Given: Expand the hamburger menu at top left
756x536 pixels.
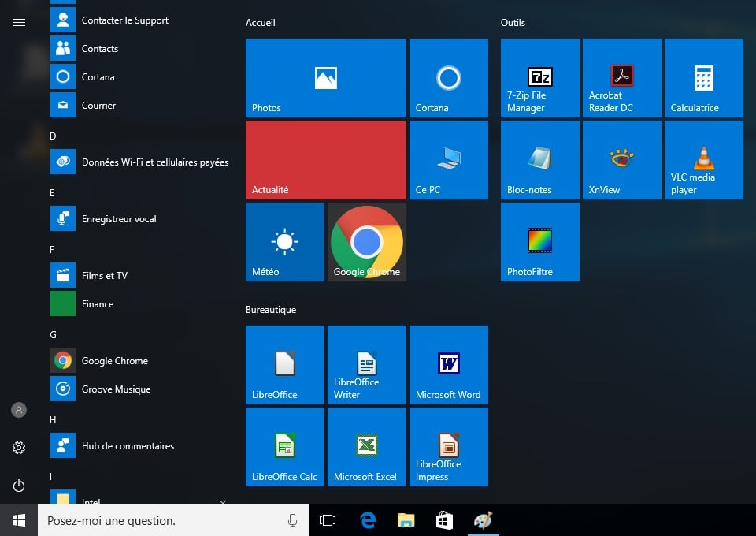Looking at the screenshot, I should click(19, 22).
